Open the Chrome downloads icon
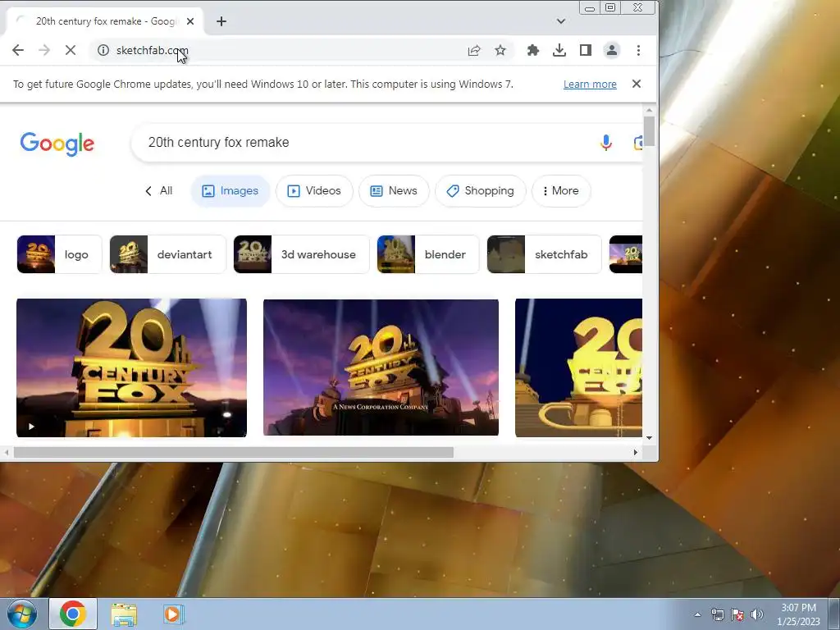 point(559,50)
